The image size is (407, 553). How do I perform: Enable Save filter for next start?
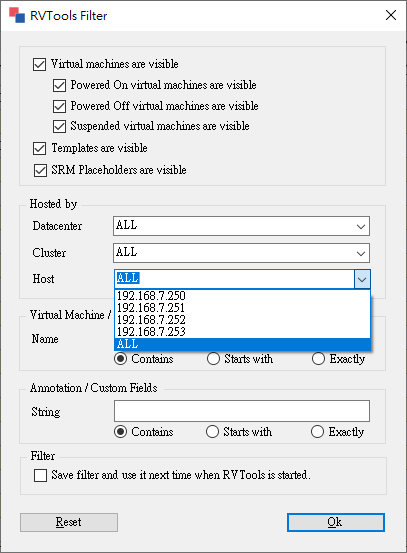click(40, 475)
